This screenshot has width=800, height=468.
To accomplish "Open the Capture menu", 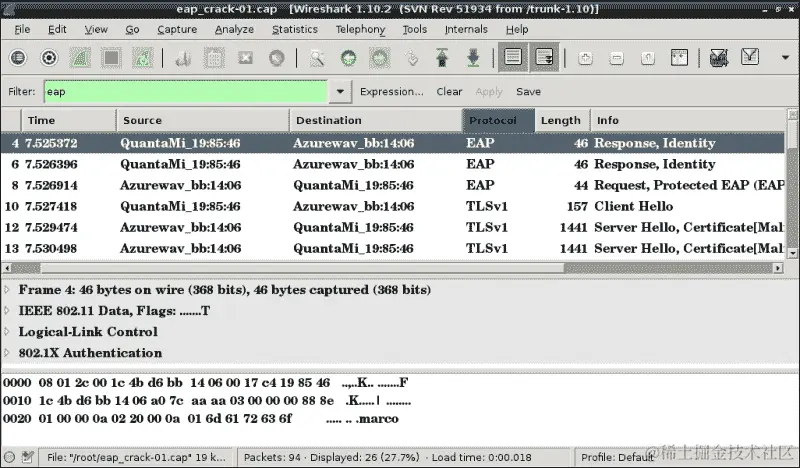I will (x=177, y=30).
